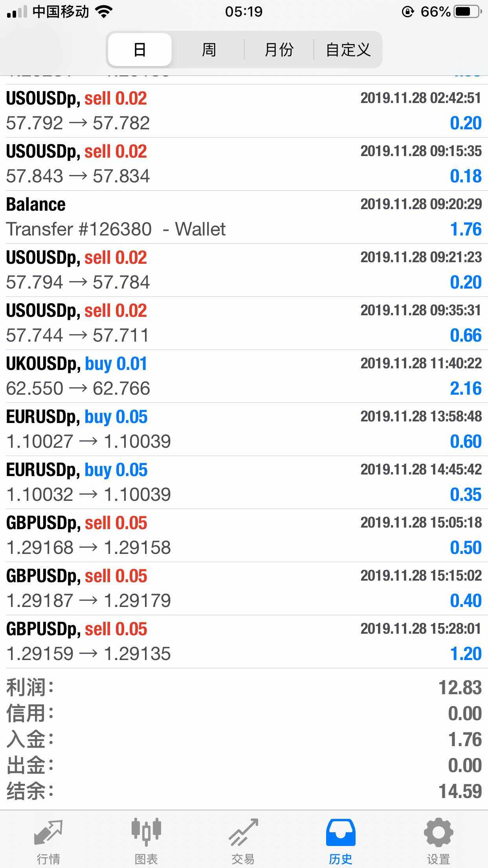Switch period to Day (日)
488x868 pixels.
[140, 50]
